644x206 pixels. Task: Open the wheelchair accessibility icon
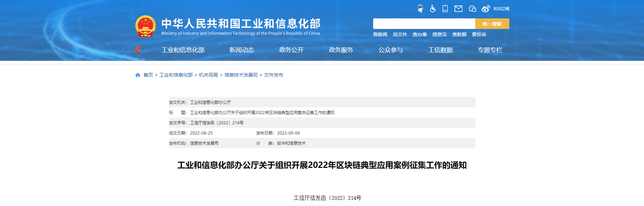click(433, 9)
